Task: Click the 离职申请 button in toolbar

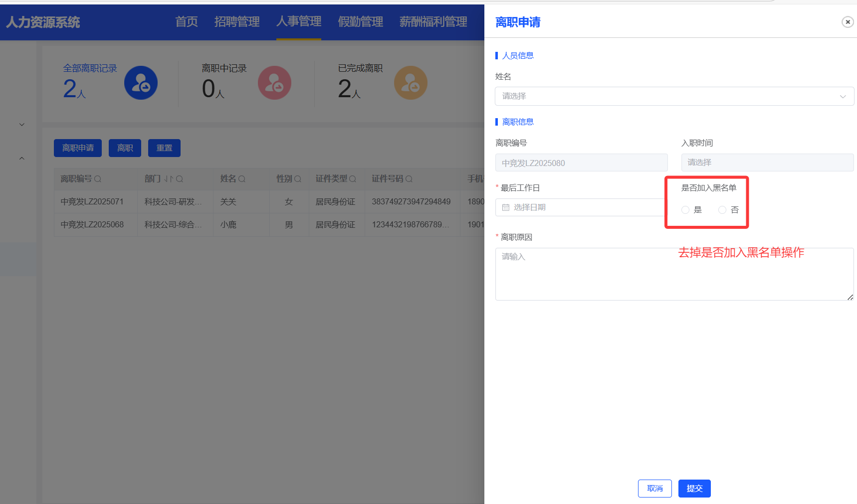Action: (x=78, y=148)
